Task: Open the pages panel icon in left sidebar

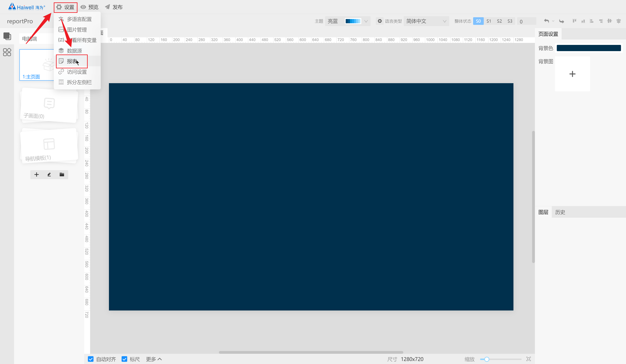Action: 7,36
